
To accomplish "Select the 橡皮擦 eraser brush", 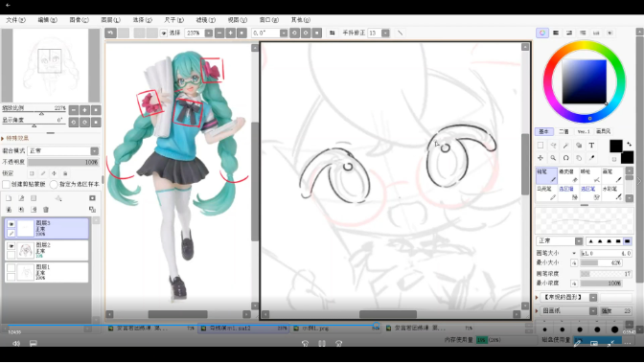I will coord(568,175).
